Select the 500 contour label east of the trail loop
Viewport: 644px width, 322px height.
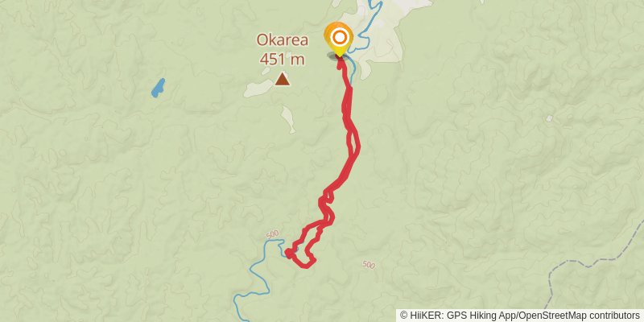click(x=369, y=265)
